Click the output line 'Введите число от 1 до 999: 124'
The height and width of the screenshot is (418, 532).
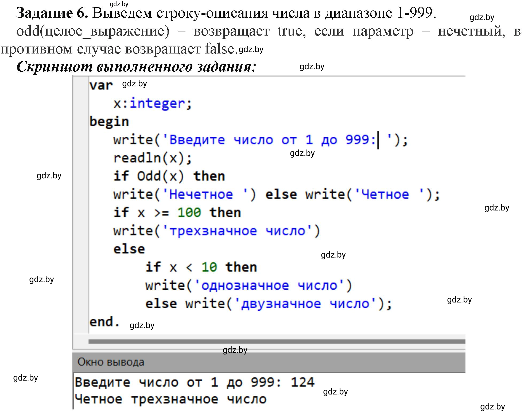(195, 382)
